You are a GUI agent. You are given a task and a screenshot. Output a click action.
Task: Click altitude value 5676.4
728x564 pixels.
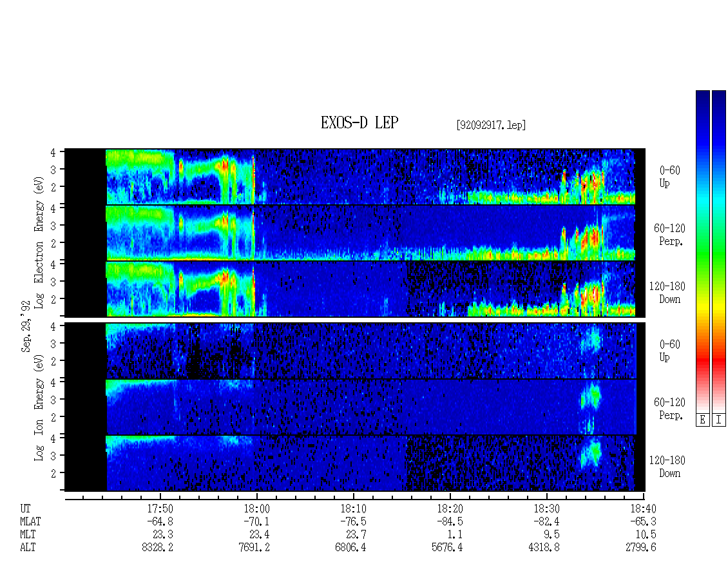pyautogui.click(x=447, y=547)
